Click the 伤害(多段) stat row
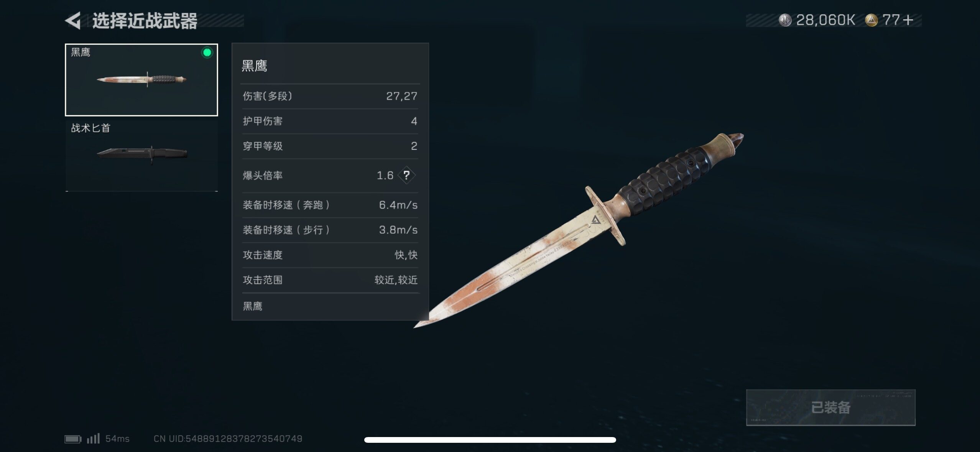This screenshot has height=452, width=980. click(x=330, y=96)
